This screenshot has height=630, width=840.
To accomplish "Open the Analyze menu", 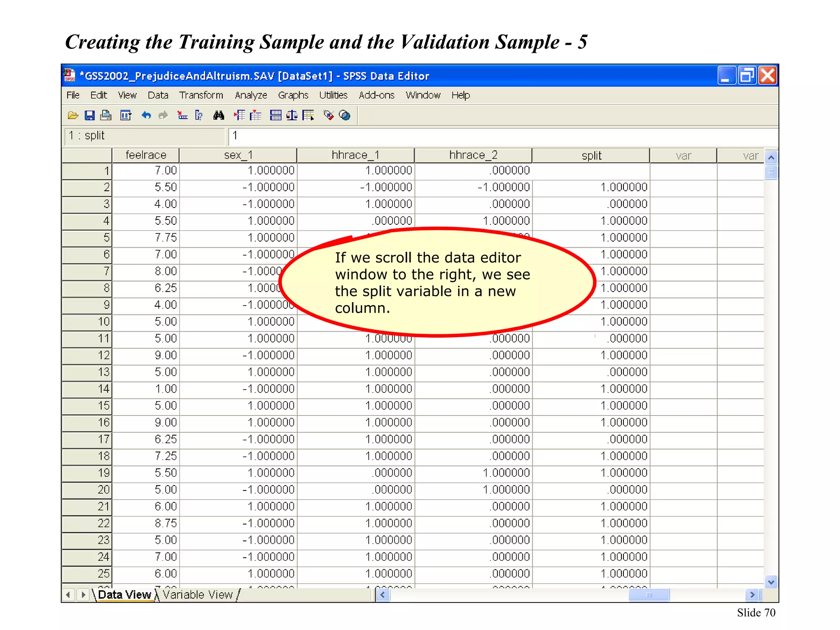I will 251,95.
